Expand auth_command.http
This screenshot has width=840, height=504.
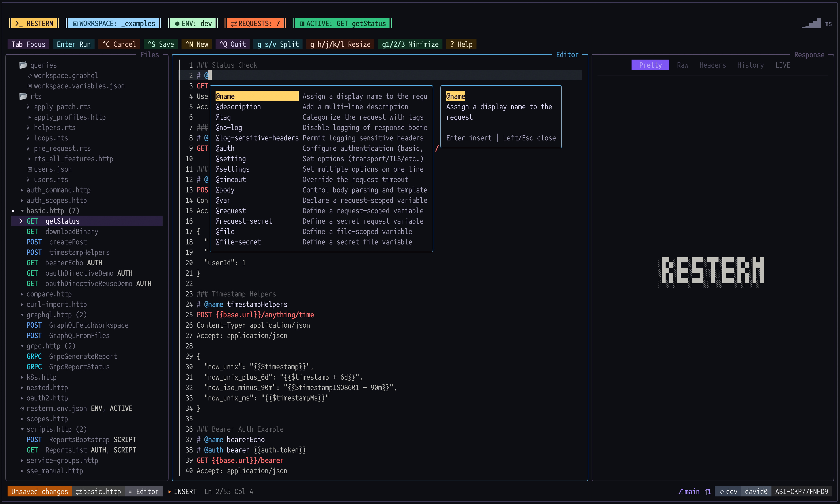click(x=22, y=190)
